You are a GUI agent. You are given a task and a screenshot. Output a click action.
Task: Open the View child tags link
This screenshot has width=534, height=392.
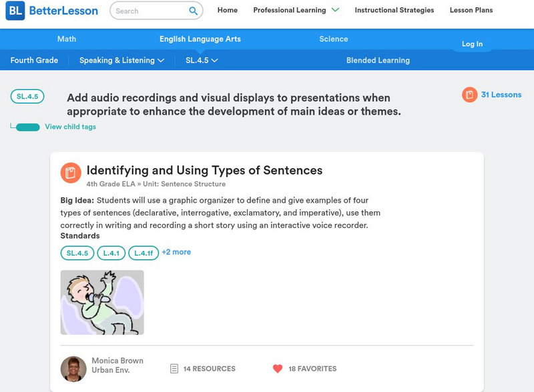pos(70,127)
